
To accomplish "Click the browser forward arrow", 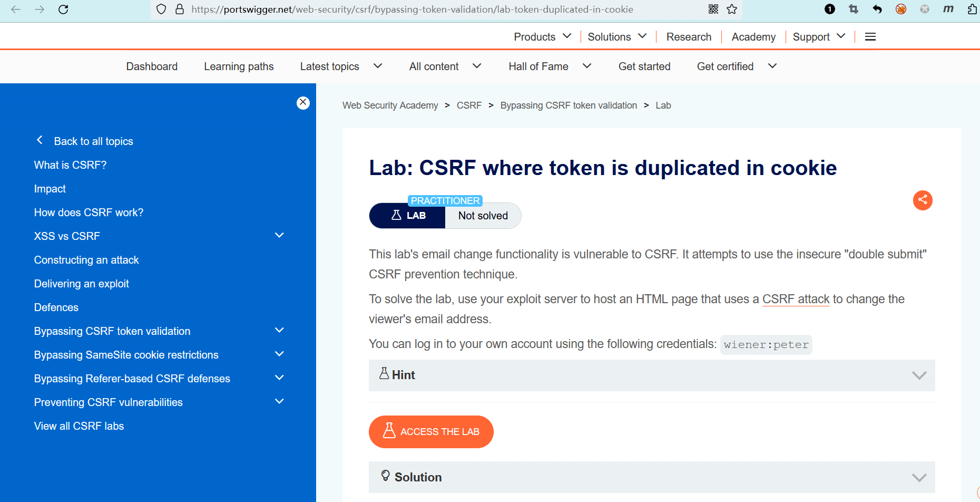I will [x=40, y=9].
